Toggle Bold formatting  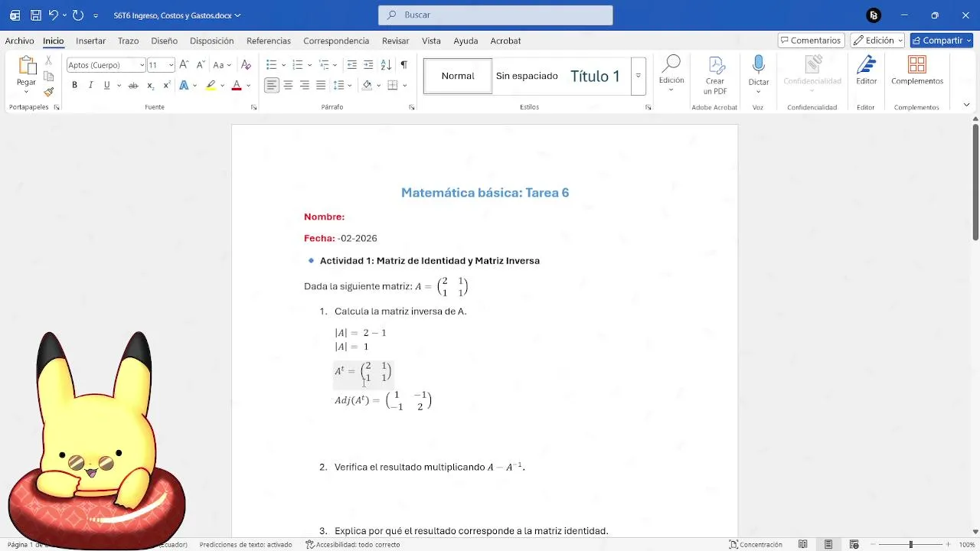point(74,86)
